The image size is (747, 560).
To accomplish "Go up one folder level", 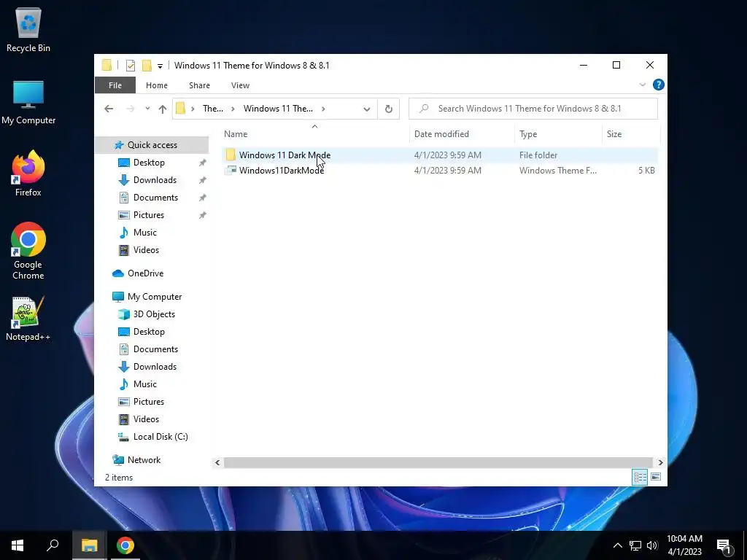I will [163, 109].
